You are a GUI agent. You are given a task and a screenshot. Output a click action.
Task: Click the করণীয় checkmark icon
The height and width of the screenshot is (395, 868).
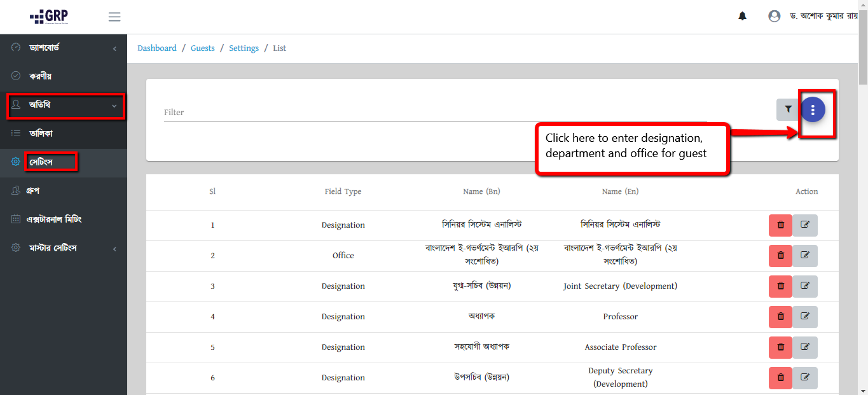coord(16,76)
